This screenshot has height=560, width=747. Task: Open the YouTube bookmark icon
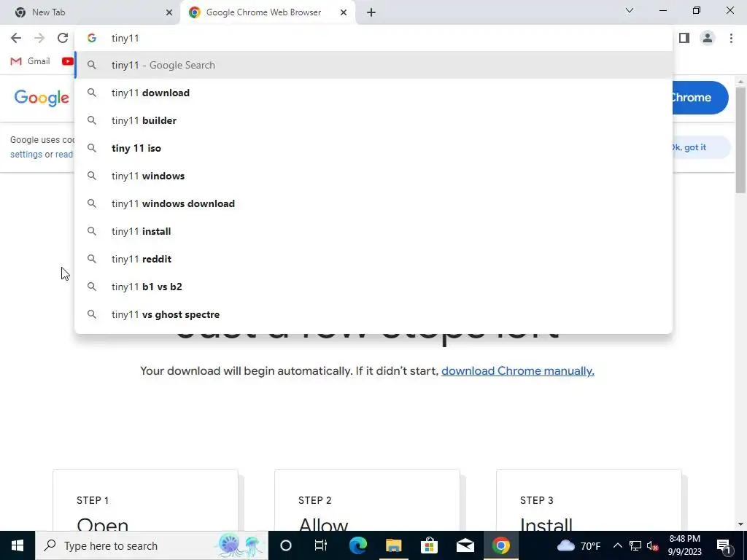68,61
